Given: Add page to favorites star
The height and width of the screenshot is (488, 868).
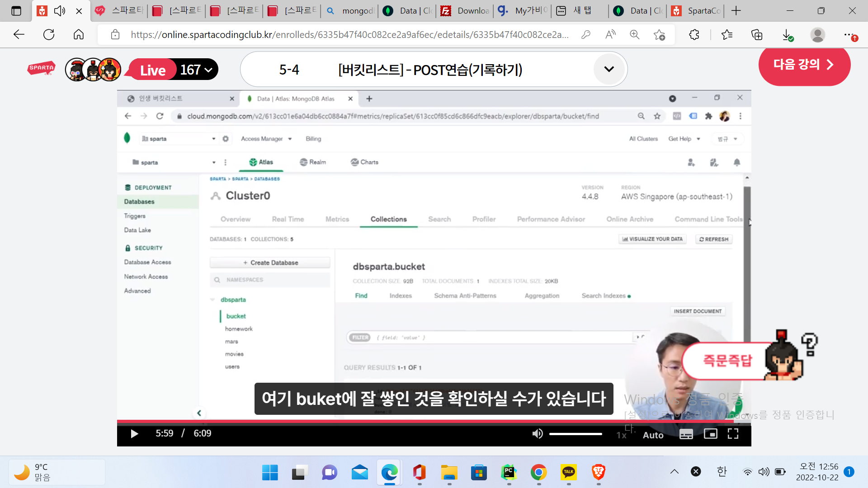Looking at the screenshot, I should click(659, 34).
